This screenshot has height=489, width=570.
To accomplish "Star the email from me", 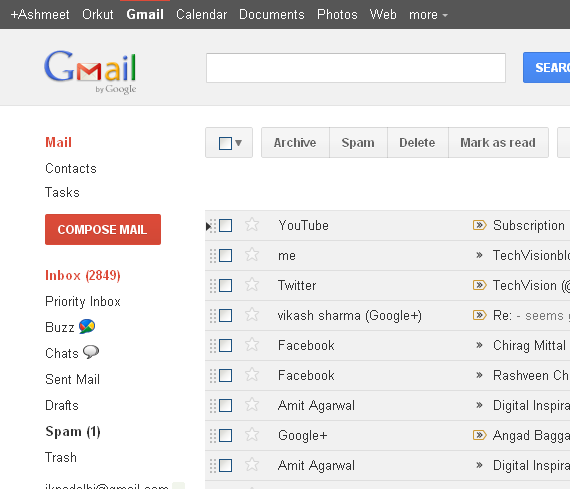I will (252, 255).
